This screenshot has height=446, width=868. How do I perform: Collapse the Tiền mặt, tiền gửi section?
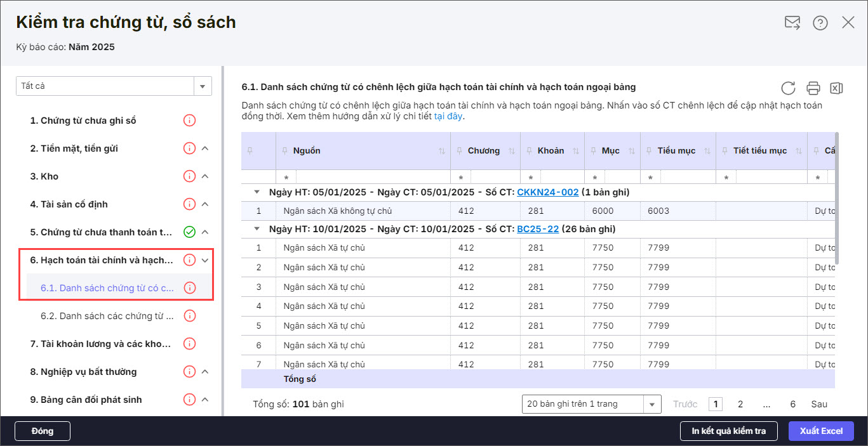coord(205,148)
